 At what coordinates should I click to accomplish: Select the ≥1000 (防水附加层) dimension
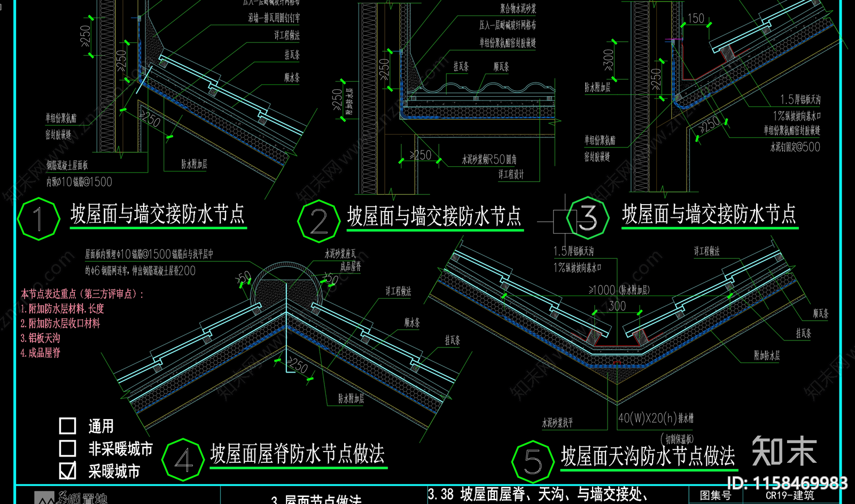pyautogui.click(x=619, y=290)
